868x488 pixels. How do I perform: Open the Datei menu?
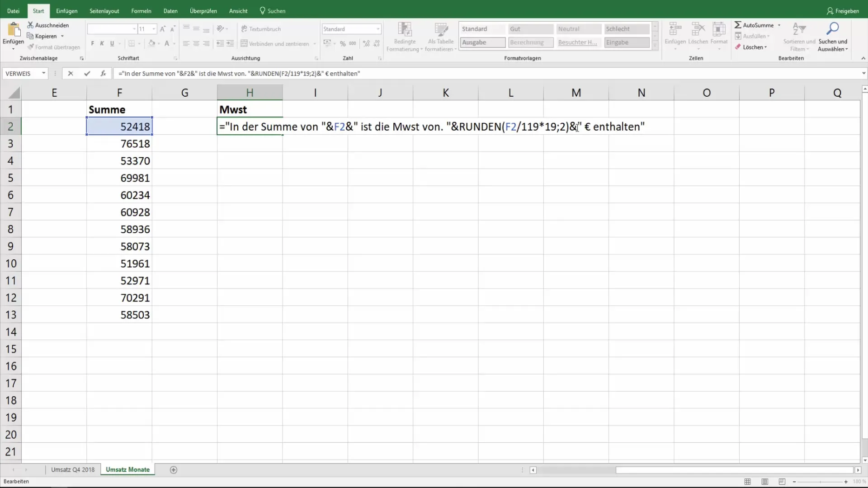13,11
